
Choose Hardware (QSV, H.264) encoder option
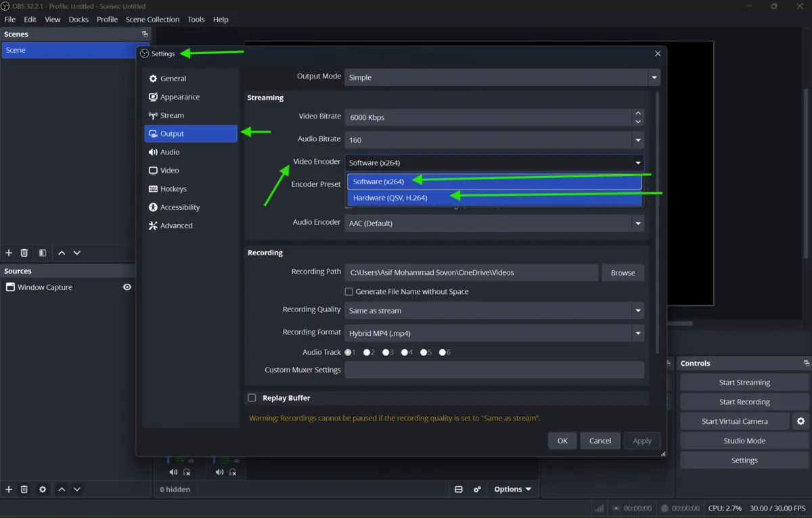coord(494,198)
